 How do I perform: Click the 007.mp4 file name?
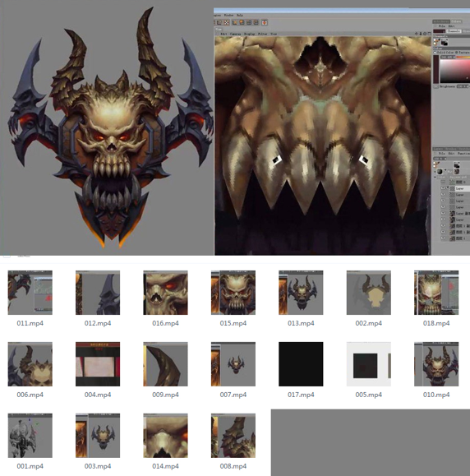coord(233,395)
